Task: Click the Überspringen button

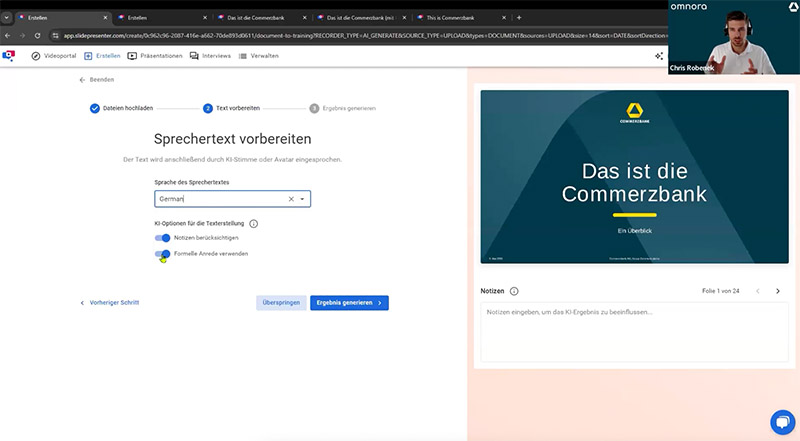Action: coord(281,303)
